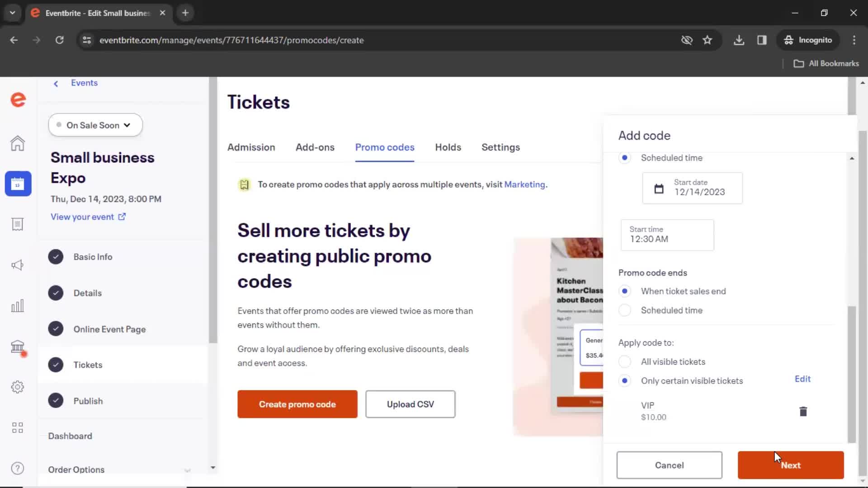This screenshot has width=868, height=488.
Task: Open the settings gear icon in sidebar
Action: tap(17, 387)
